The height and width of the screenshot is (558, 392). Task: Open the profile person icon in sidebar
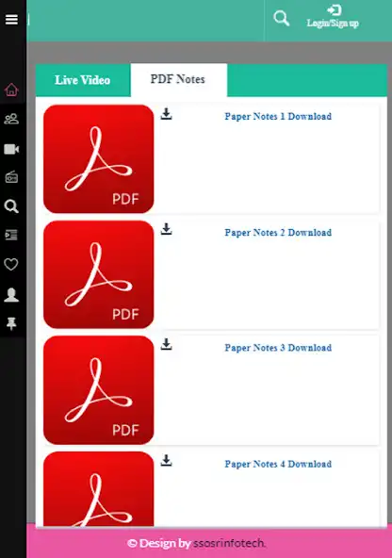pyautogui.click(x=11, y=295)
